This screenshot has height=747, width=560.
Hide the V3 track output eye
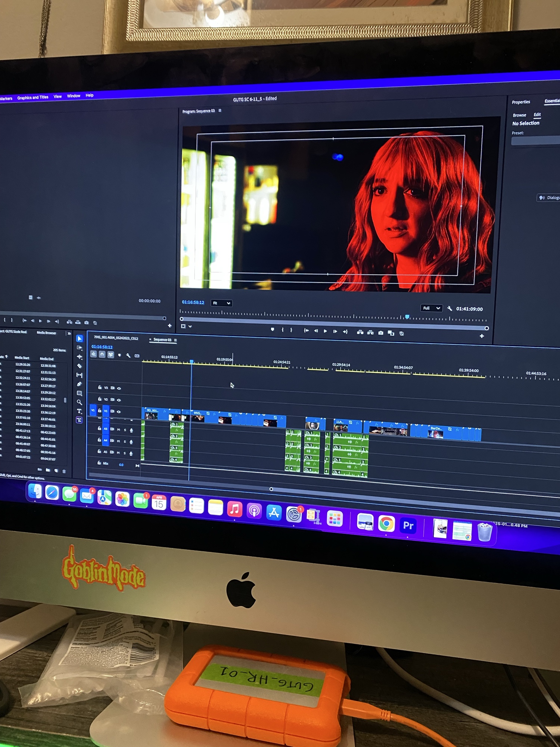point(119,388)
